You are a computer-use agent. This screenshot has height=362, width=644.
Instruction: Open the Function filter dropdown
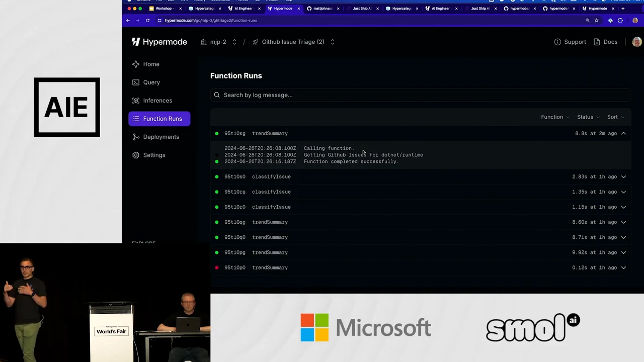coord(555,117)
